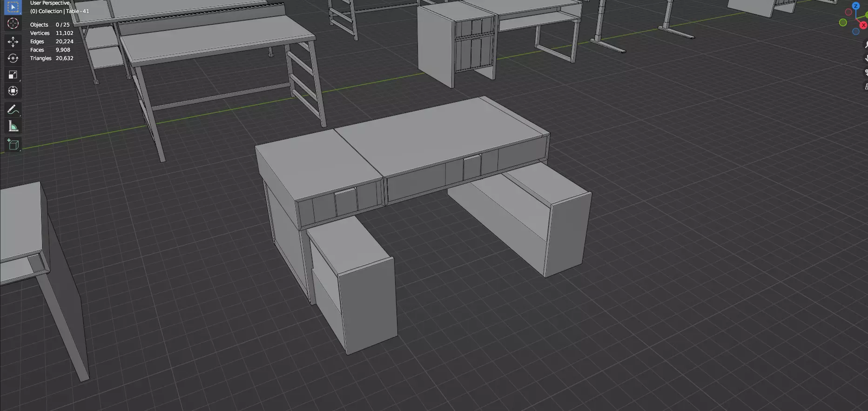Click the Faces 9,908 statistic
868x411 pixels.
coord(50,50)
